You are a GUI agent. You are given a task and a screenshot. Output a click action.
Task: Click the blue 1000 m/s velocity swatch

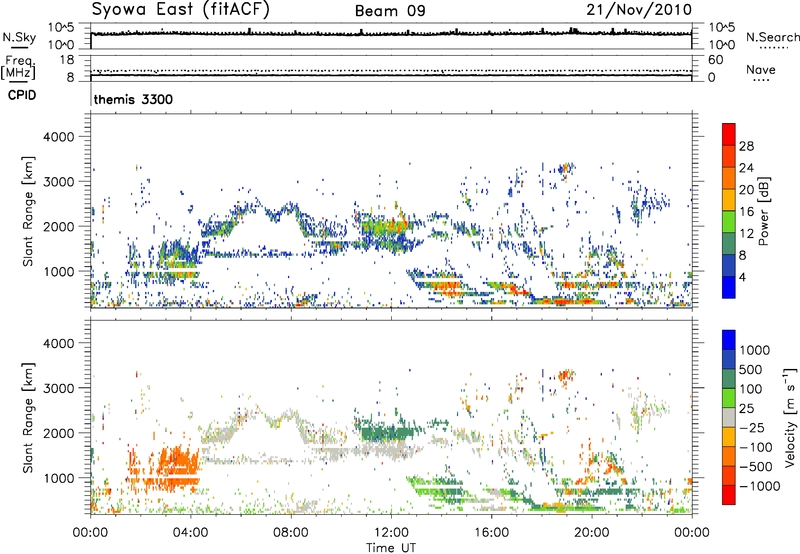(x=729, y=340)
